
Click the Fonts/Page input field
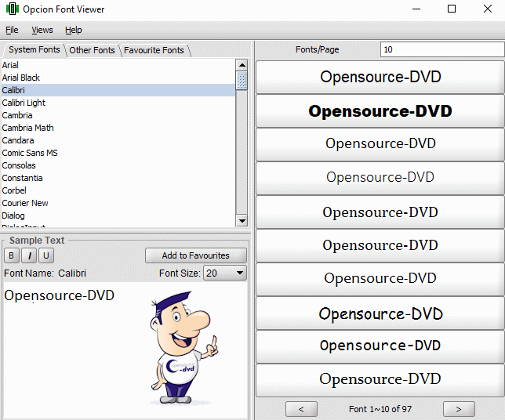[441, 49]
